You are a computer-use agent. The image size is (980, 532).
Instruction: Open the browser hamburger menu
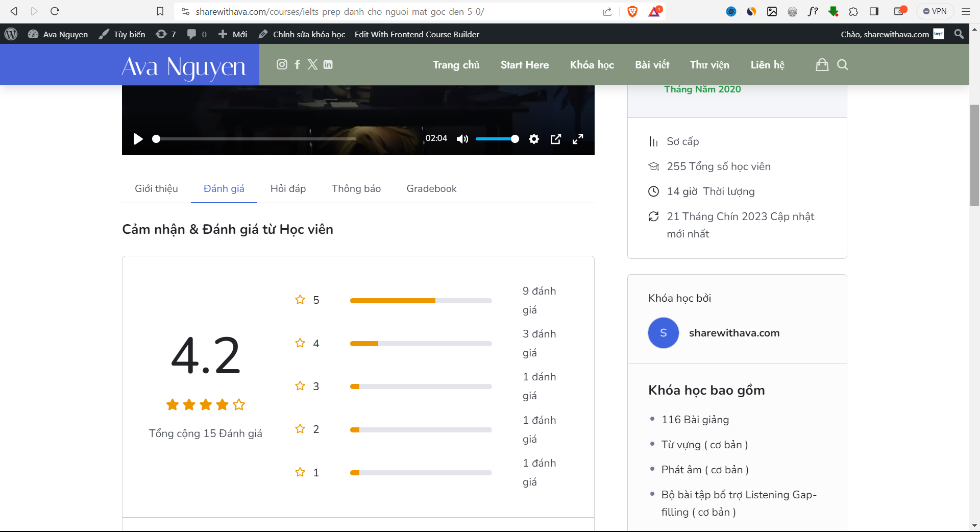(x=966, y=11)
